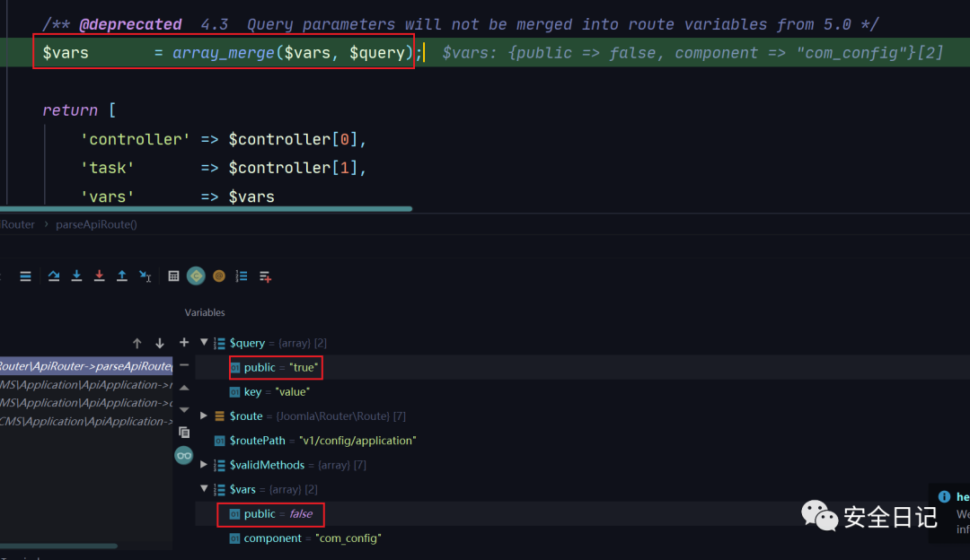Toggle the orange @ toolbar button

(x=219, y=276)
